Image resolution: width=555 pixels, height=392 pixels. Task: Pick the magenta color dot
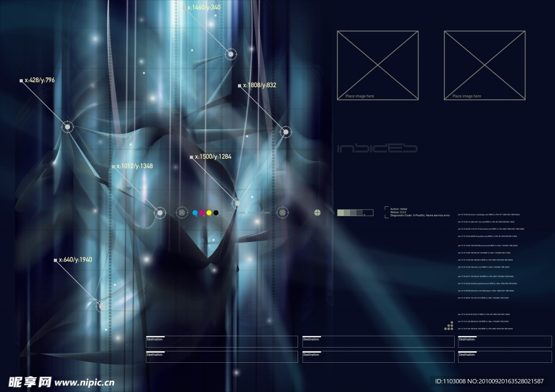pyautogui.click(x=202, y=213)
